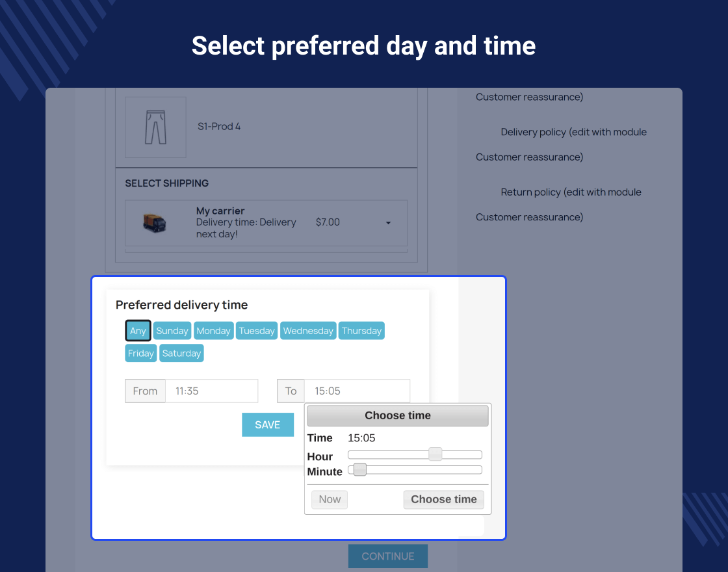
Task: Select Tuesday as preferred delivery day
Action: (x=256, y=330)
